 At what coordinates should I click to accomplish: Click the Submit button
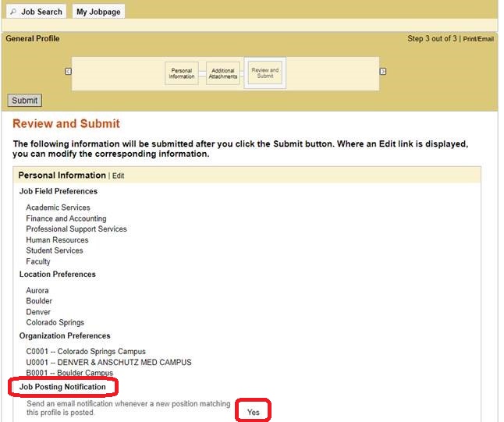[25, 101]
